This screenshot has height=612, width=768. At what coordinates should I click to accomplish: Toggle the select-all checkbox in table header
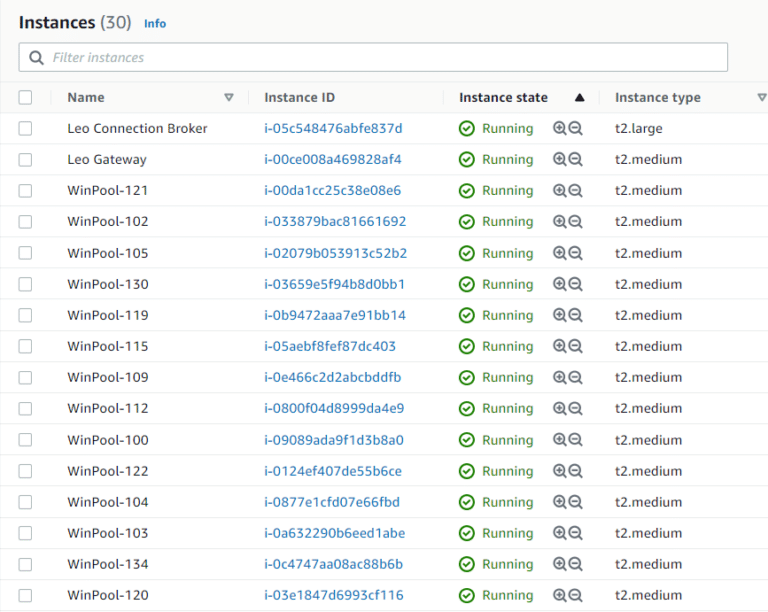coord(25,97)
